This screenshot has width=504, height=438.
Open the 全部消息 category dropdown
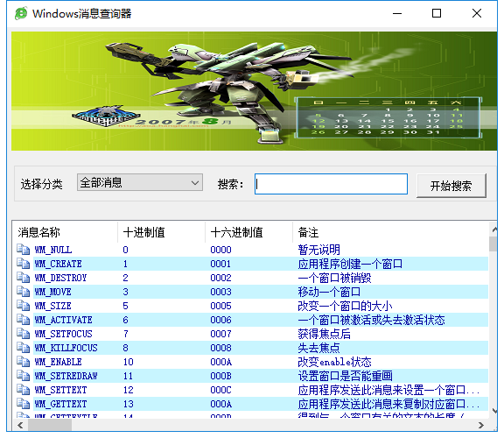[140, 182]
